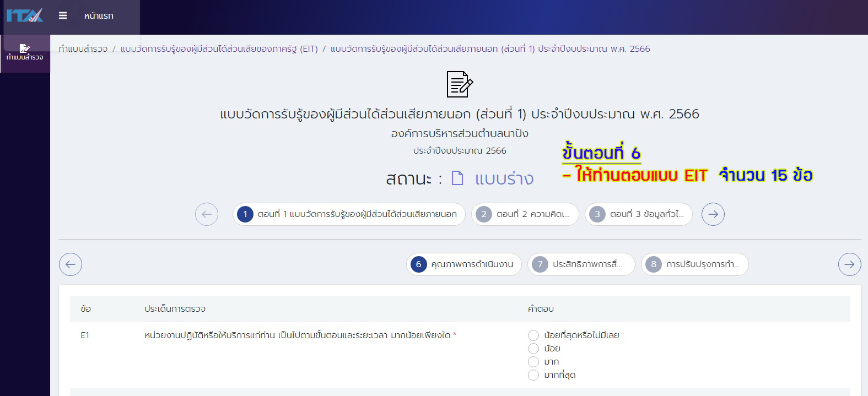This screenshot has width=868, height=396.
Task: Click right arrow after ตอนที่ 3 step
Action: (x=713, y=214)
